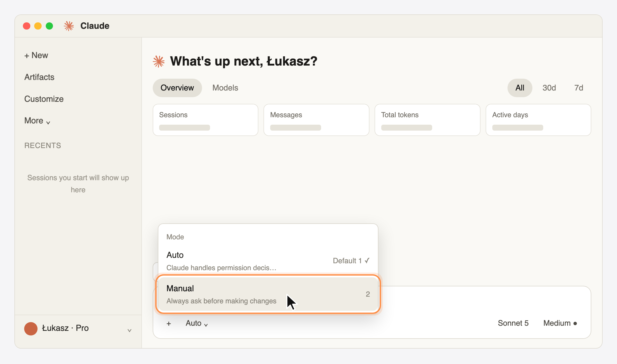The height and width of the screenshot is (364, 617).
Task: Close the window with the red button
Action: pyautogui.click(x=27, y=26)
